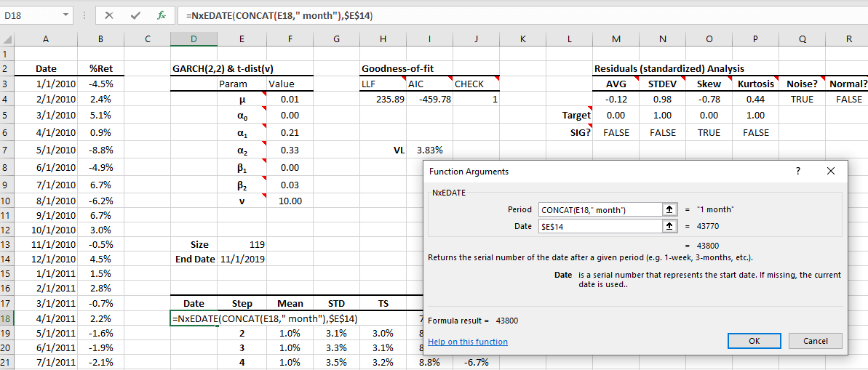Viewport: 868px width, 370px height.
Task: Click the Cancel formula X icon
Action: coord(109,15)
